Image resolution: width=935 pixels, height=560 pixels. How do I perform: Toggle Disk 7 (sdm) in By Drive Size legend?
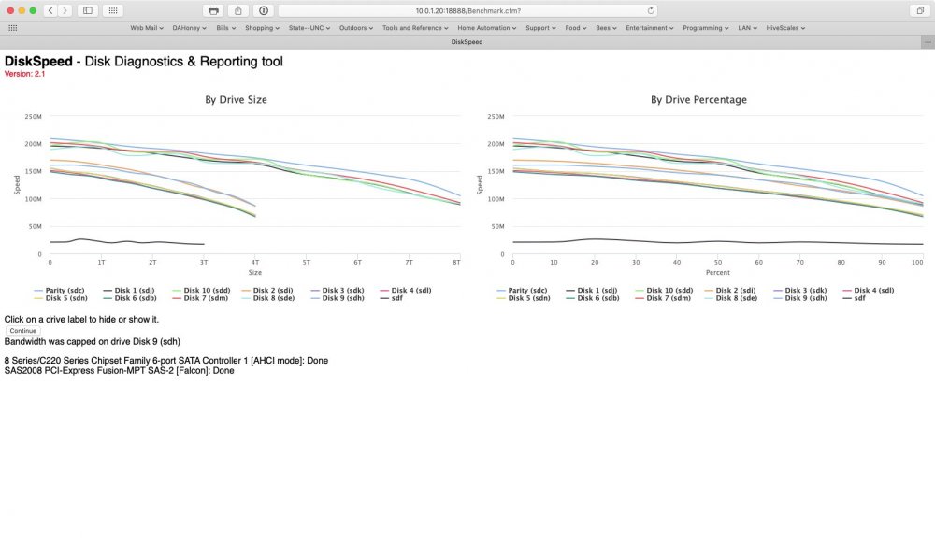200,298
